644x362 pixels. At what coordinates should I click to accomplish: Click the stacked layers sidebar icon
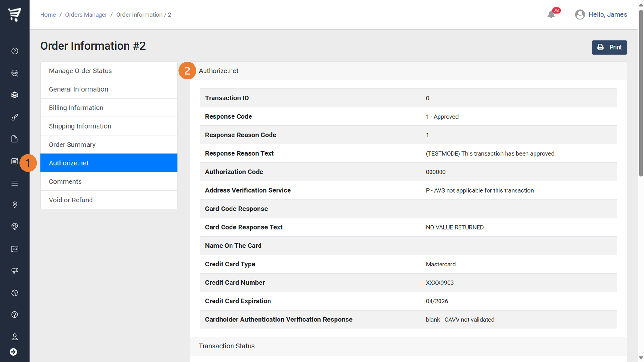[x=14, y=95]
